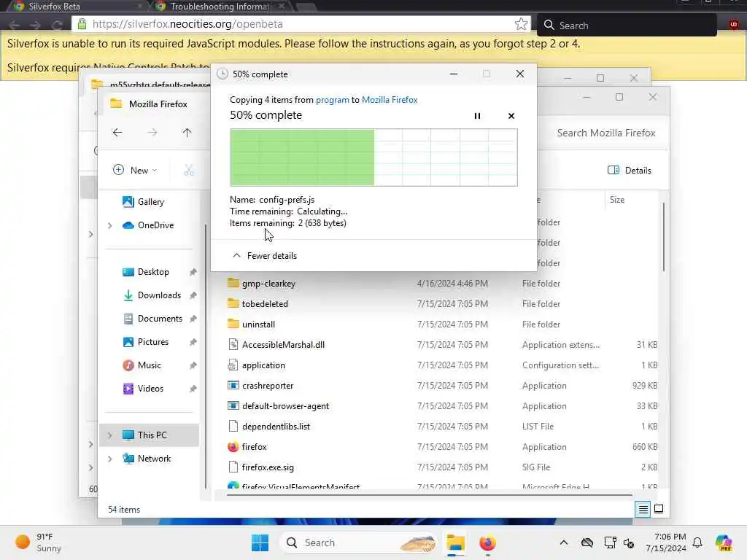Expand the This PC tree node
747x560 pixels.
pyautogui.click(x=110, y=435)
